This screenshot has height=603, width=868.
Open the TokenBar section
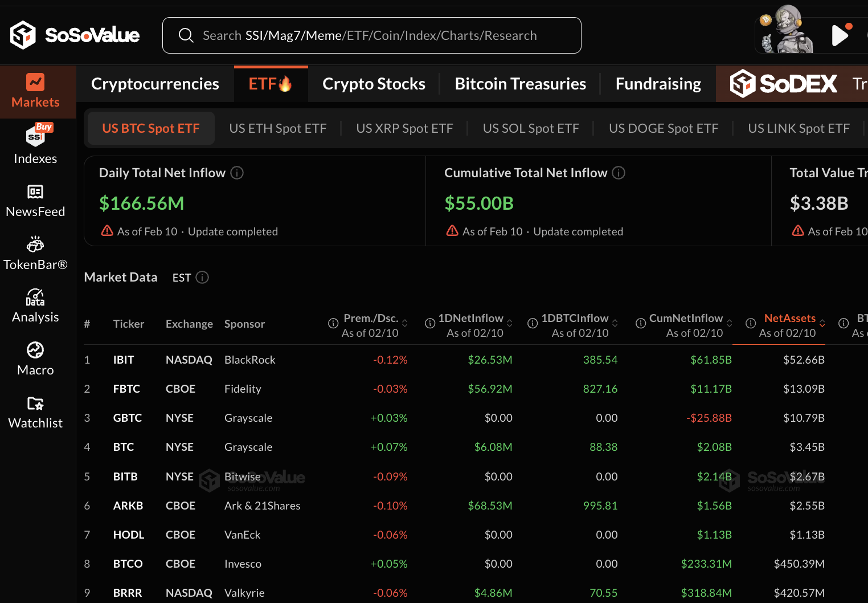pos(35,253)
